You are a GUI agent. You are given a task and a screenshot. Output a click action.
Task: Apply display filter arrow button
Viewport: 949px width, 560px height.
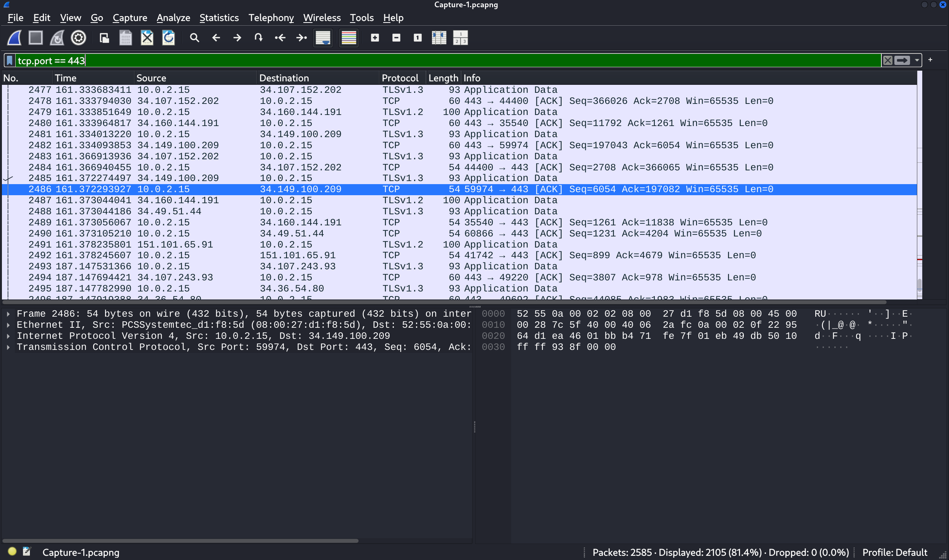[x=902, y=60]
